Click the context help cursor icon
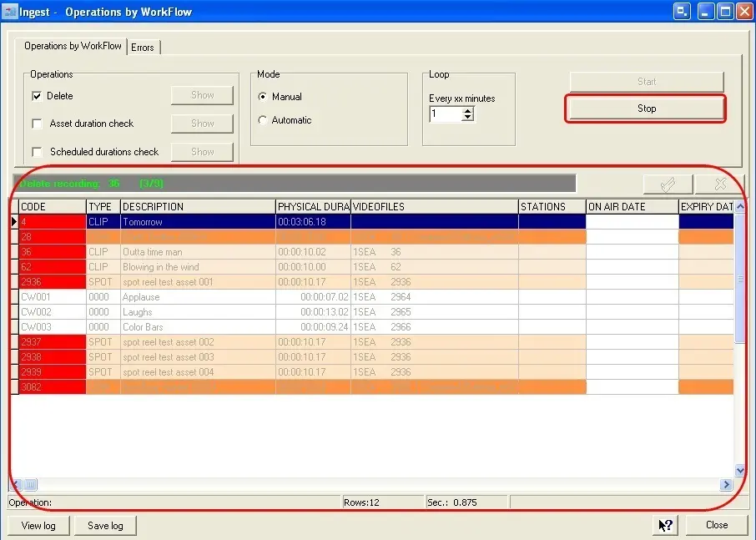756x540 pixels. point(665,525)
